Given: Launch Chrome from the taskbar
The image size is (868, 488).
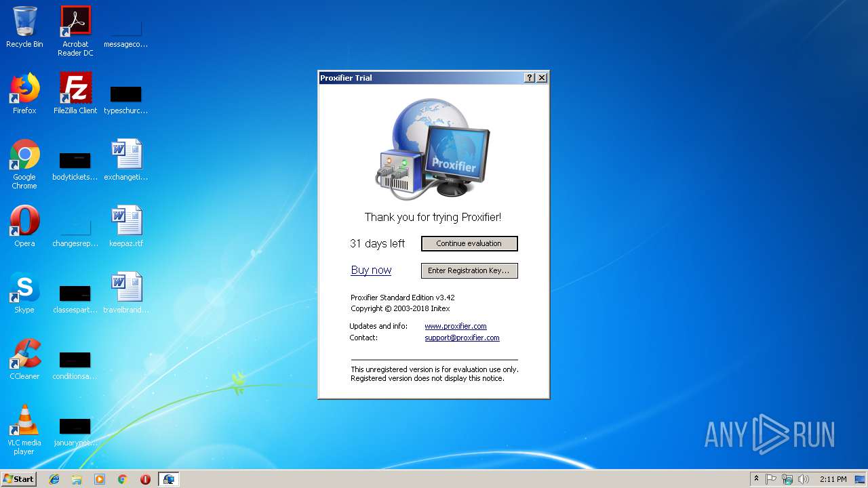Looking at the screenshot, I should coord(123,479).
